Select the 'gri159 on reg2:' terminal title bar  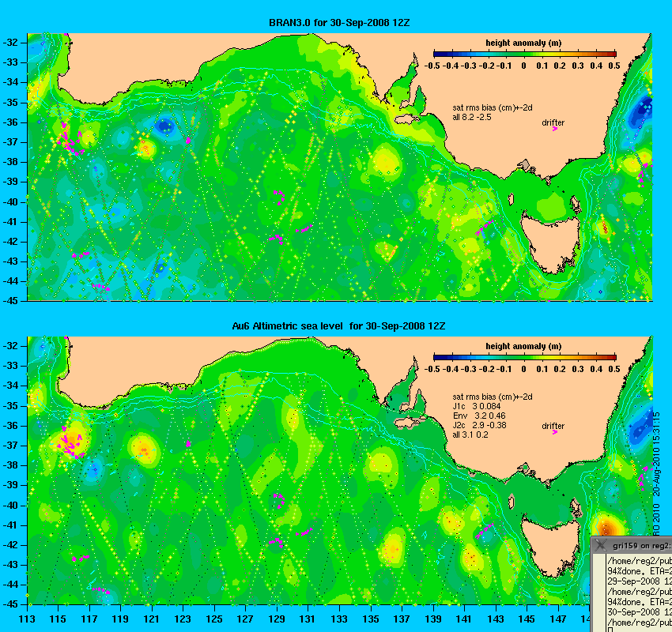632,545
